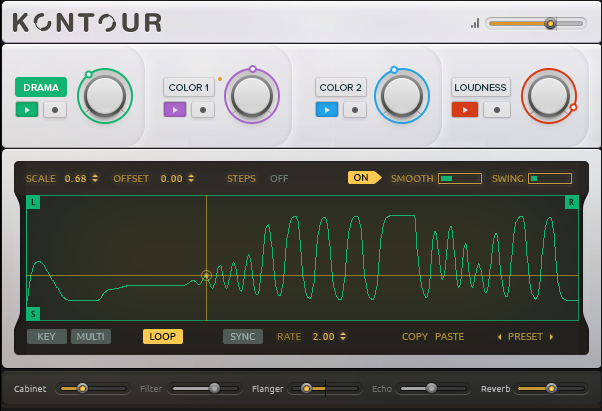Click the Drama record button
Image resolution: width=602 pixels, height=411 pixels.
click(55, 110)
